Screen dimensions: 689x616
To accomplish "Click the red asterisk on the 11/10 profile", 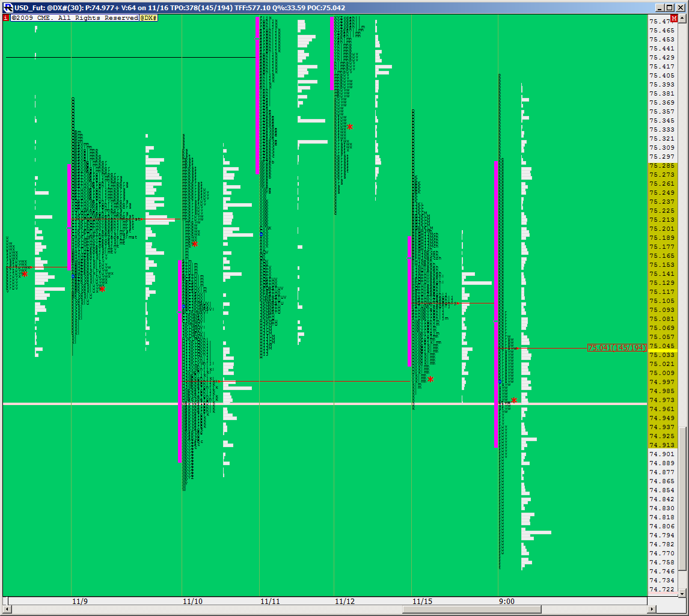I will tap(195, 245).
